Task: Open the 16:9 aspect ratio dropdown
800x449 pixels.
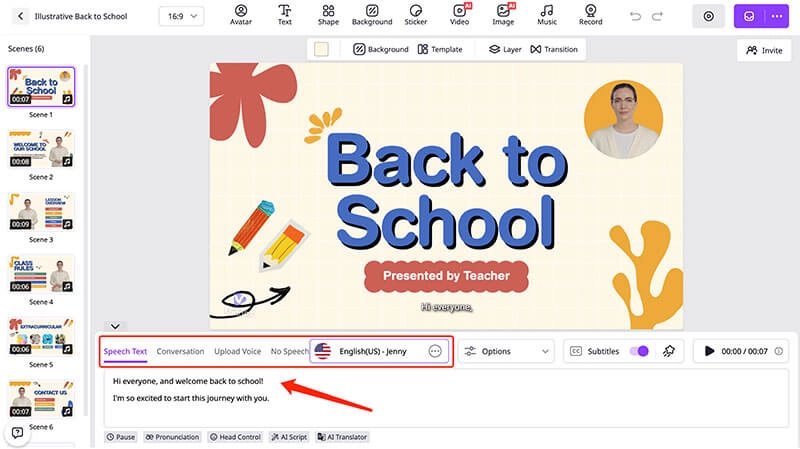Action: 180,16
